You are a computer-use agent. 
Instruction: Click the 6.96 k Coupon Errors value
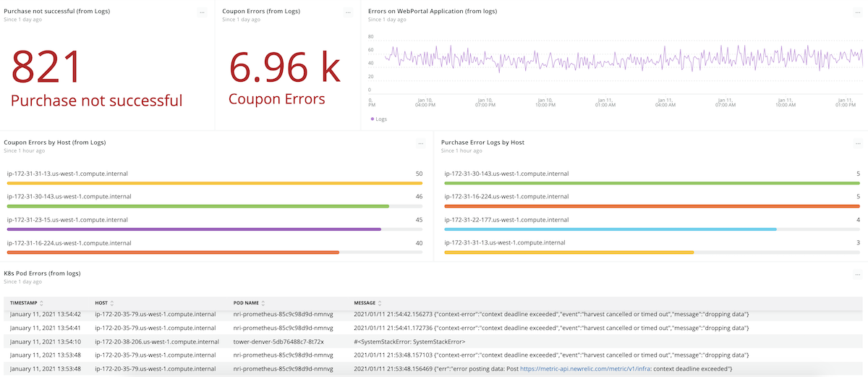click(x=284, y=67)
